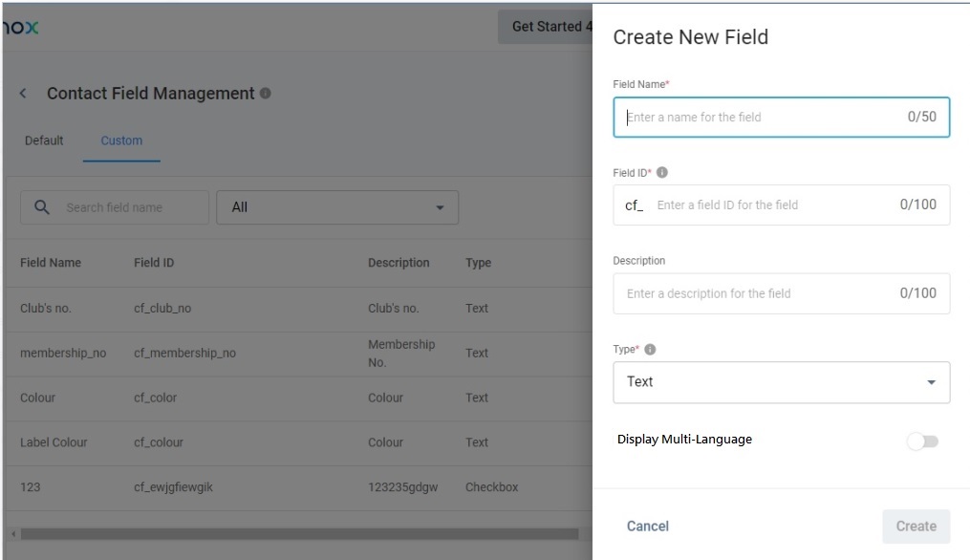
Task: Expand the All filter dropdown
Action: coord(337,207)
